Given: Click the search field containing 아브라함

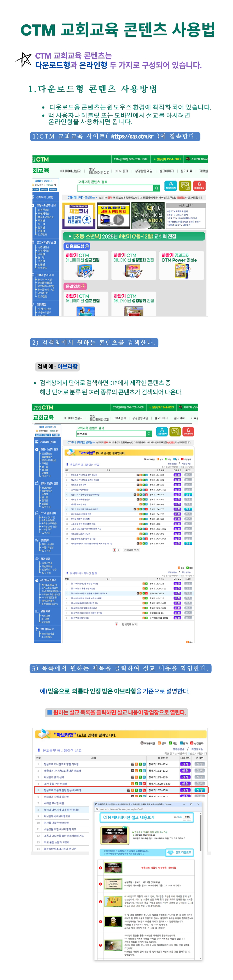Looking at the screenshot, I should pyautogui.click(x=111, y=434).
